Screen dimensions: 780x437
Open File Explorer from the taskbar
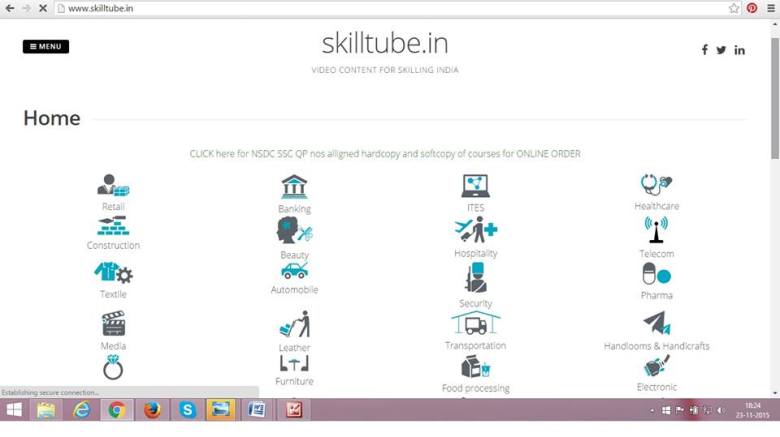pyautogui.click(x=46, y=410)
